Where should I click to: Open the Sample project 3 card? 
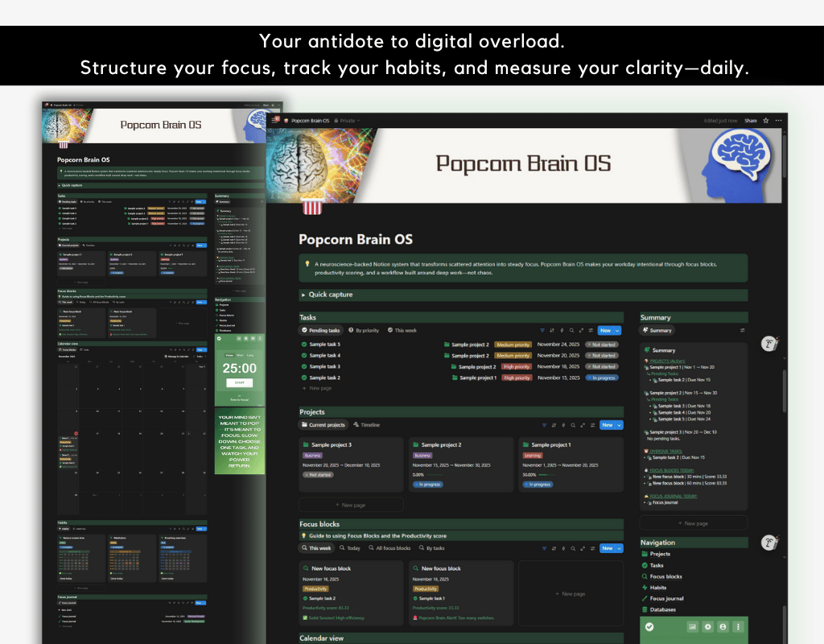pyautogui.click(x=351, y=464)
